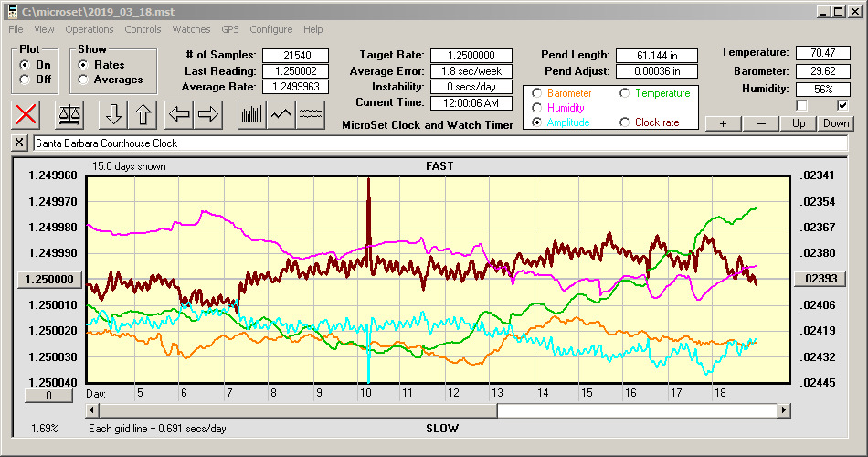The height and width of the screenshot is (457, 868).
Task: Select the Temperature trace radio button
Action: point(626,93)
